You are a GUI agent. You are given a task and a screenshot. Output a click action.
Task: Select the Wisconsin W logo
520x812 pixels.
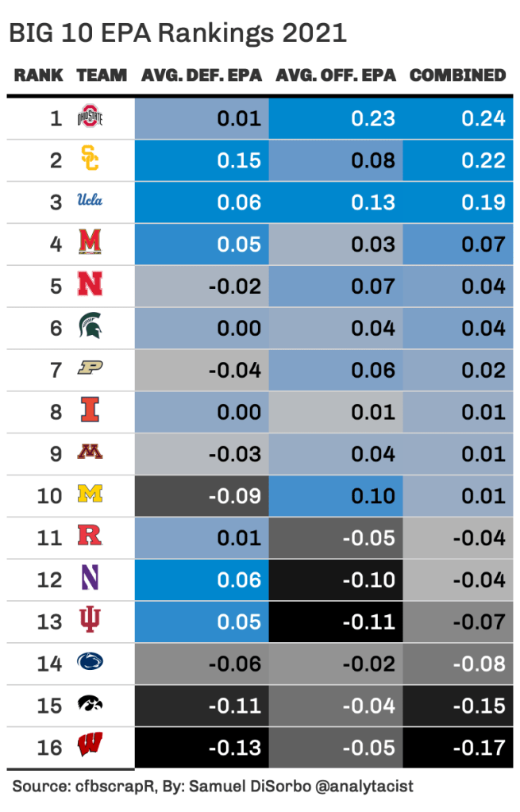[x=90, y=747]
